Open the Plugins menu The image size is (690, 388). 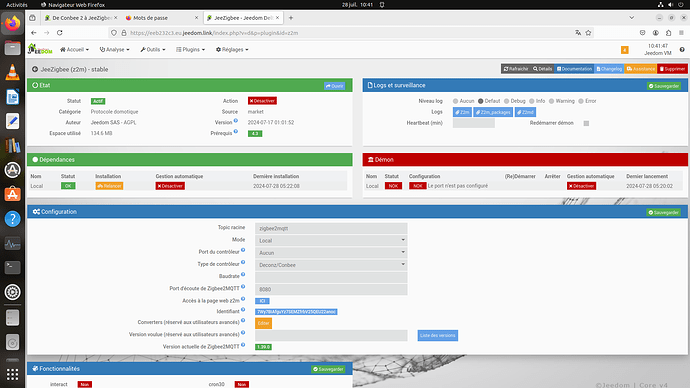pyautogui.click(x=191, y=50)
